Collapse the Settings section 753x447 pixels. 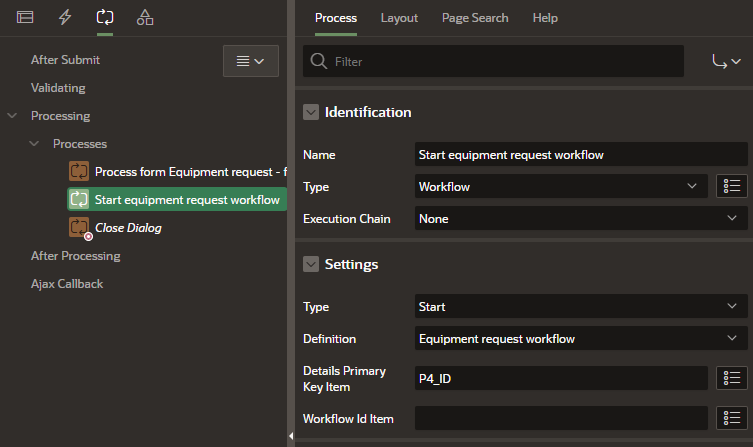tap(311, 264)
